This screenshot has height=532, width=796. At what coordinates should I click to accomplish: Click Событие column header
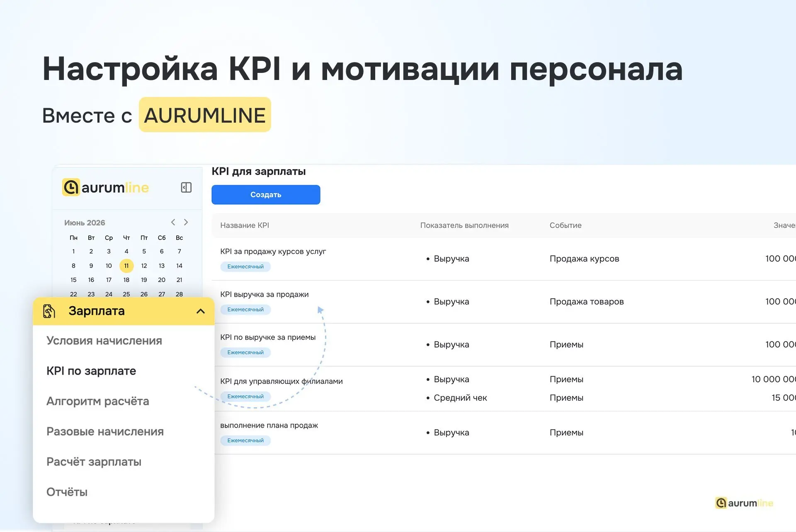(565, 225)
